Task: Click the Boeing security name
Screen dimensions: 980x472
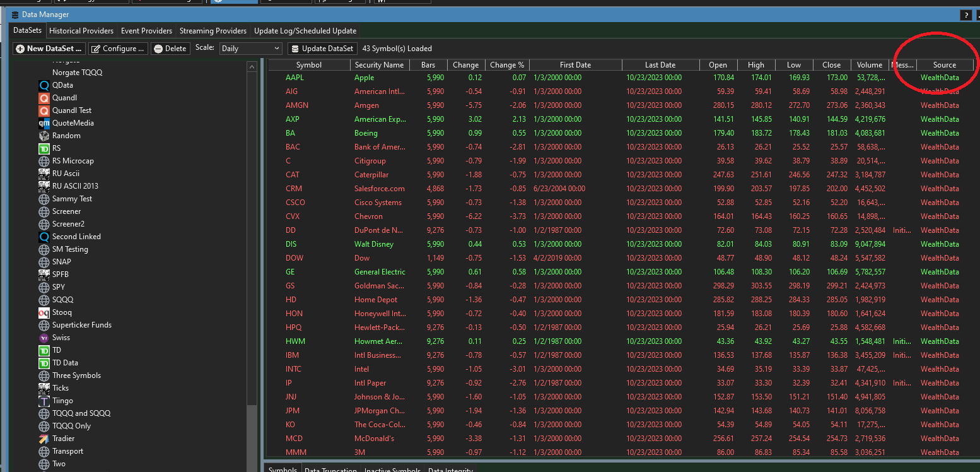Action: (366, 133)
